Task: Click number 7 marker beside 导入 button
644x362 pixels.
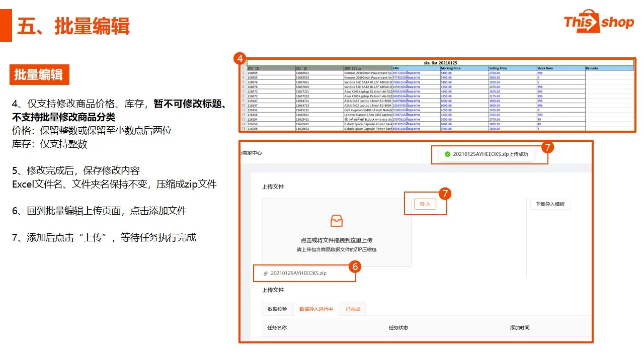Action: [x=444, y=194]
